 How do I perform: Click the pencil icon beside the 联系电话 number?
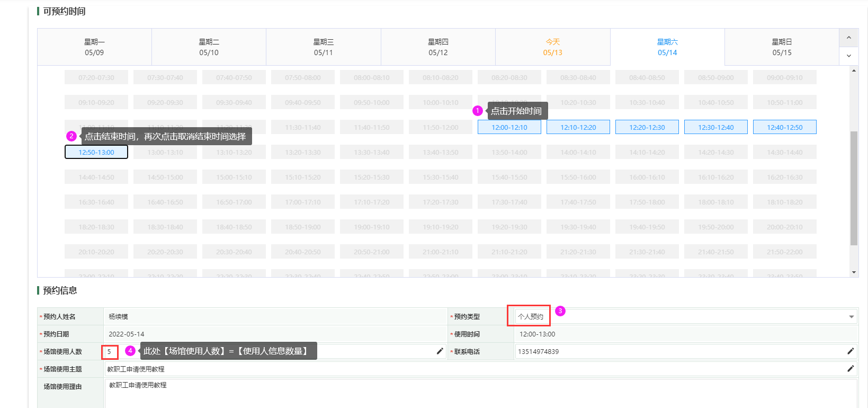[851, 351]
